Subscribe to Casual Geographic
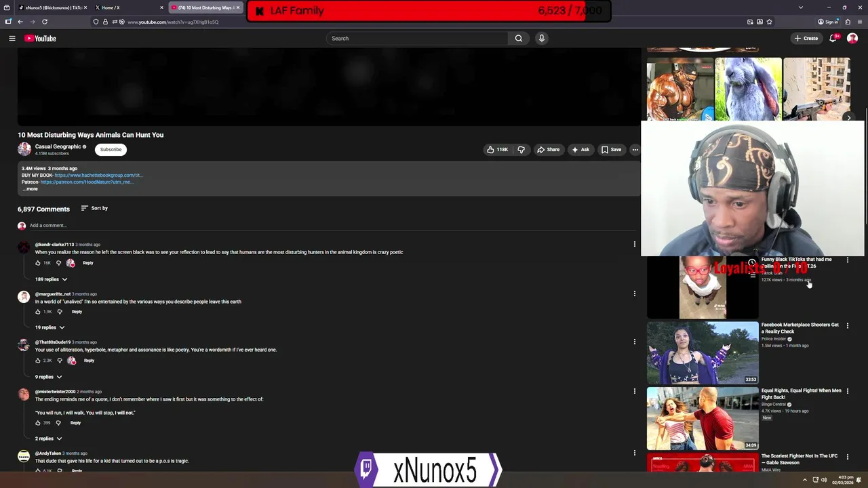The image size is (868, 488). (111, 150)
